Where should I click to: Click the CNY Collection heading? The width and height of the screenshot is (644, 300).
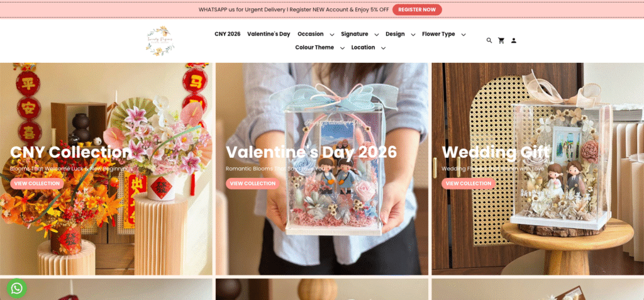(x=70, y=152)
